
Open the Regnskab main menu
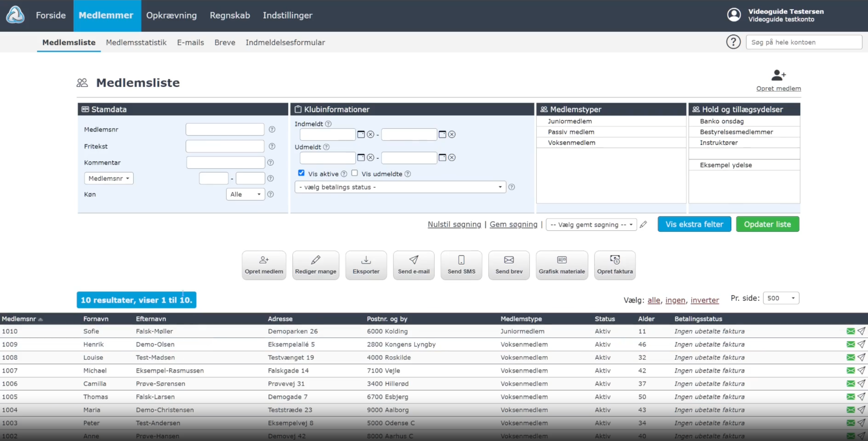click(230, 15)
